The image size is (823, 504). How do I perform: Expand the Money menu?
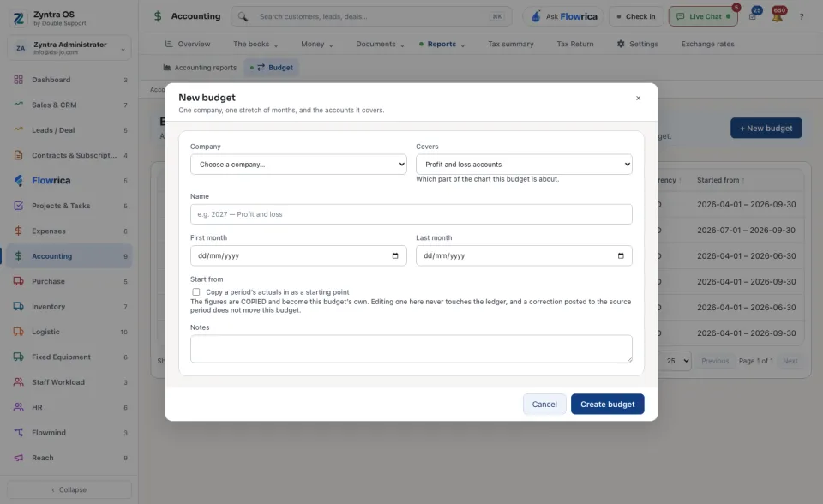point(317,44)
